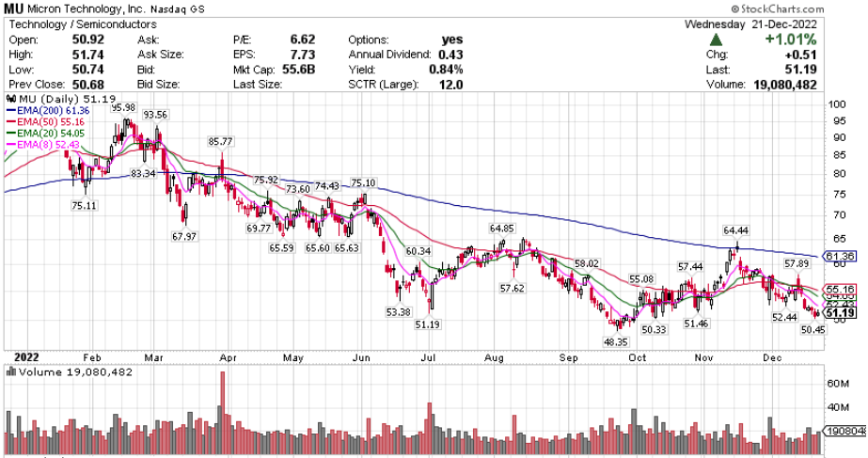
Task: Click the 83.34 price label
Action: point(143,173)
